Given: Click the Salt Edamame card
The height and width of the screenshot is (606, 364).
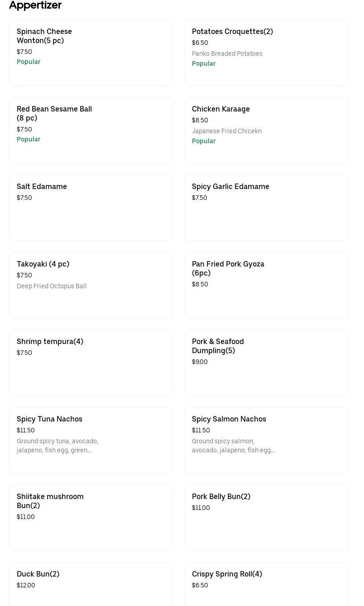Looking at the screenshot, I should (91, 208).
